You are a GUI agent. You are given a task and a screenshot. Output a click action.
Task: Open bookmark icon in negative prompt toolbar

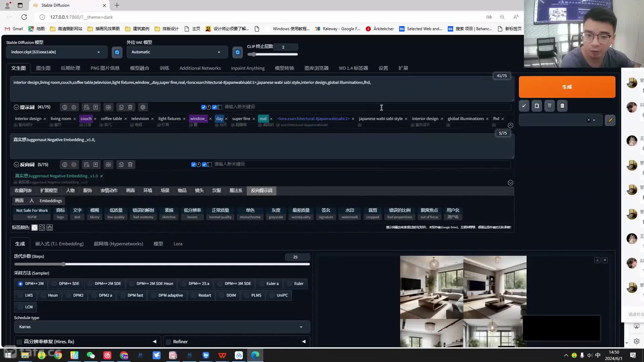tap(96, 165)
